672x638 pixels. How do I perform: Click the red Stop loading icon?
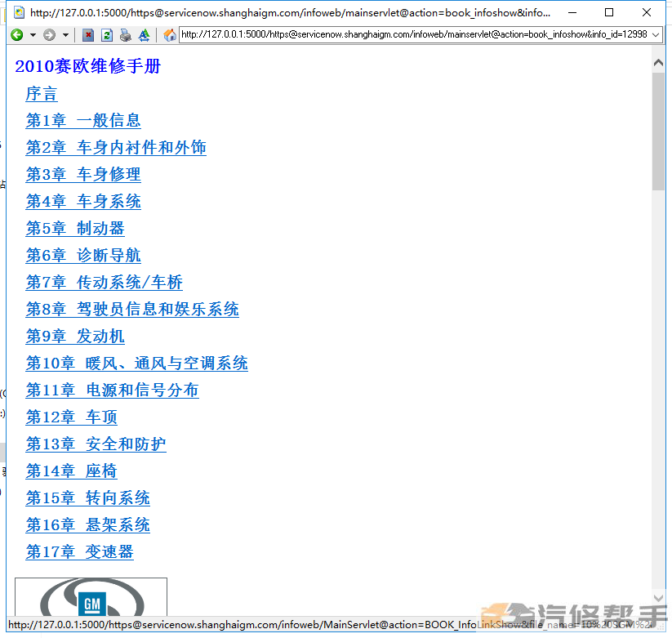[x=88, y=35]
